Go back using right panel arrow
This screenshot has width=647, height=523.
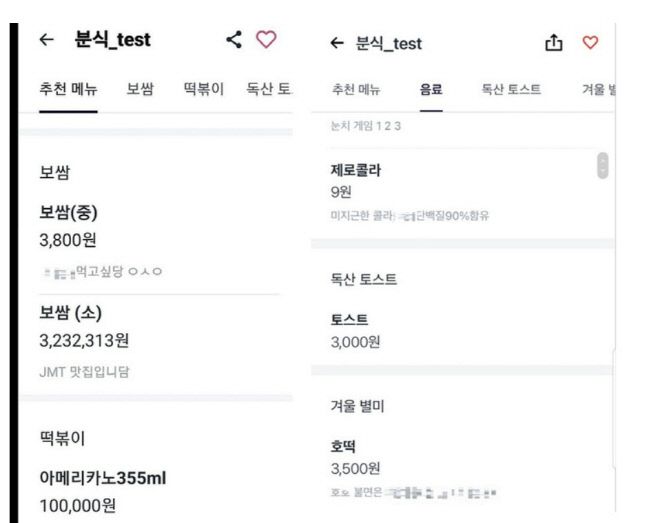coord(336,43)
